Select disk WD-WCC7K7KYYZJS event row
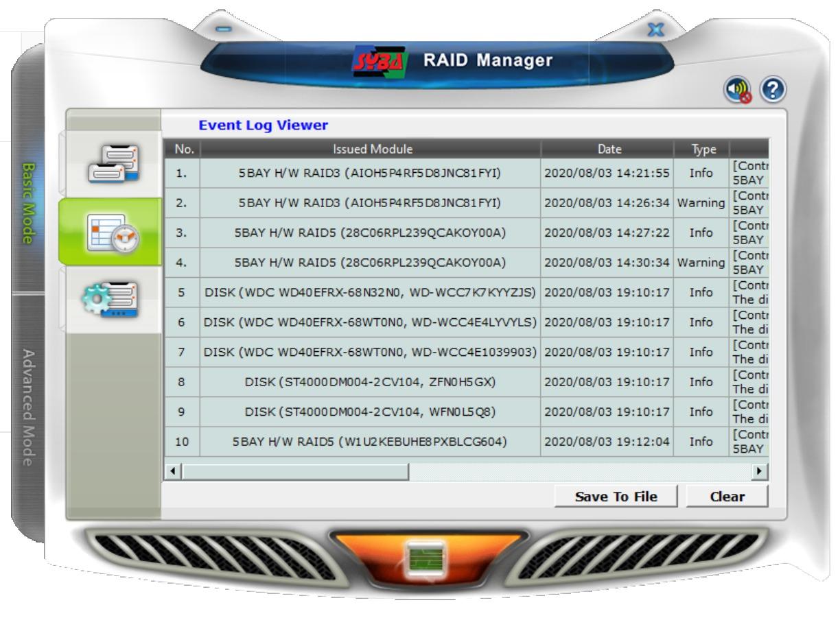 tap(465, 293)
